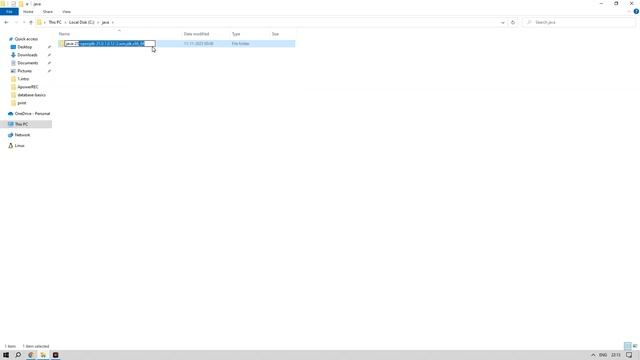Click the Documents pin icon
Image resolution: width=640 pixels, height=360 pixels.
(x=49, y=63)
